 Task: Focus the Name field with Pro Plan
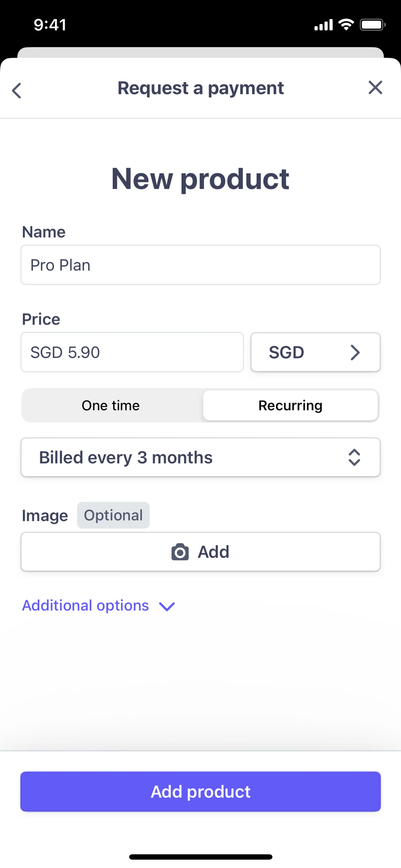tap(200, 265)
